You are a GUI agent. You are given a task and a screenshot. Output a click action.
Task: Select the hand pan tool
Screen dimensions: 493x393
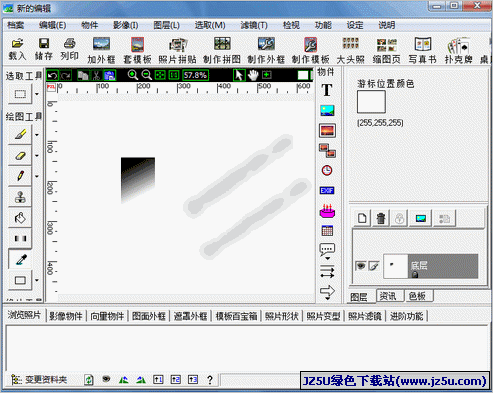click(253, 75)
